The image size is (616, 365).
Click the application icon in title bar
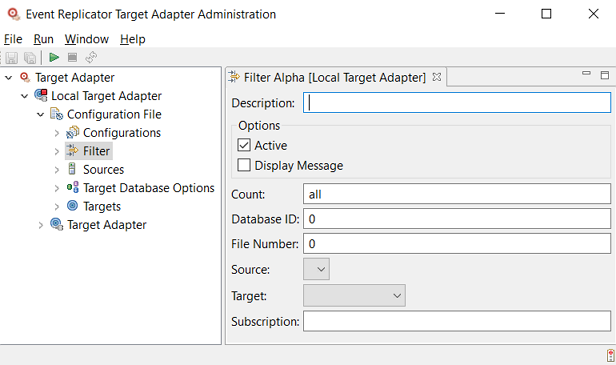[14, 14]
